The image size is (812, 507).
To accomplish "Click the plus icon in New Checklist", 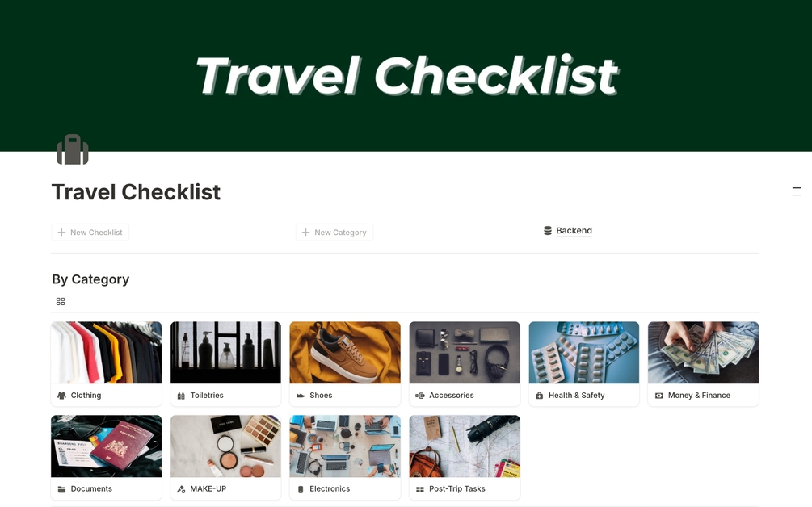I will tap(61, 233).
